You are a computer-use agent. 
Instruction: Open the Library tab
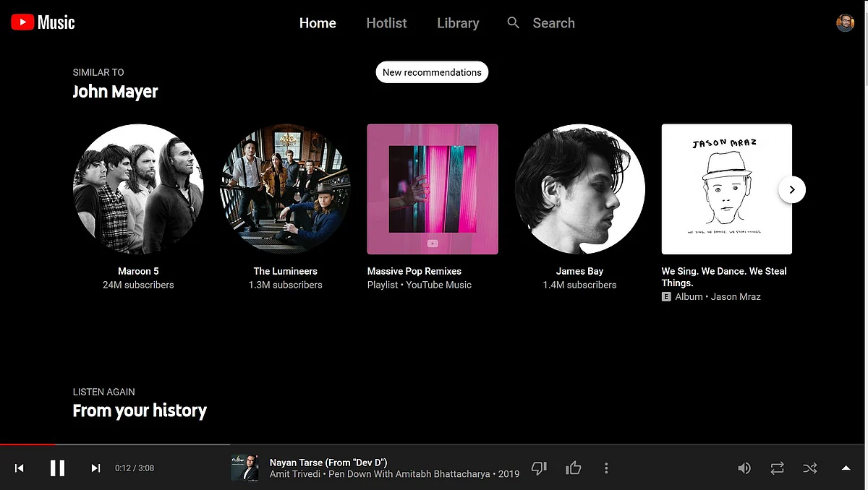[458, 23]
